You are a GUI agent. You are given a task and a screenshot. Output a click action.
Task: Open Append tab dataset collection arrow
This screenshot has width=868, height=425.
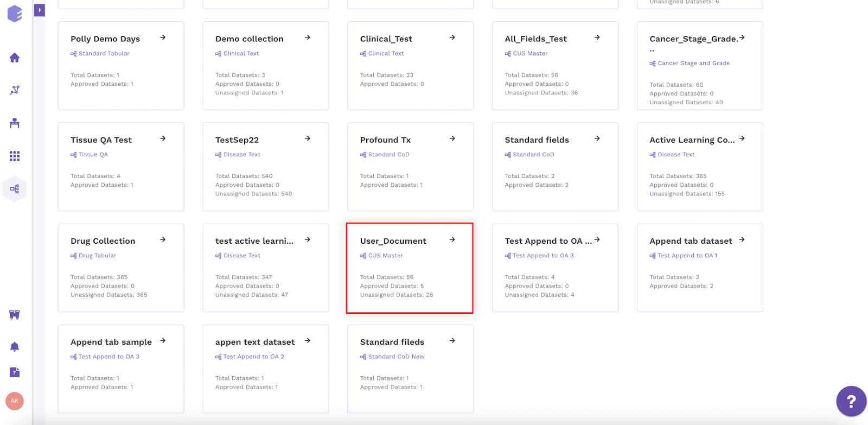point(742,239)
